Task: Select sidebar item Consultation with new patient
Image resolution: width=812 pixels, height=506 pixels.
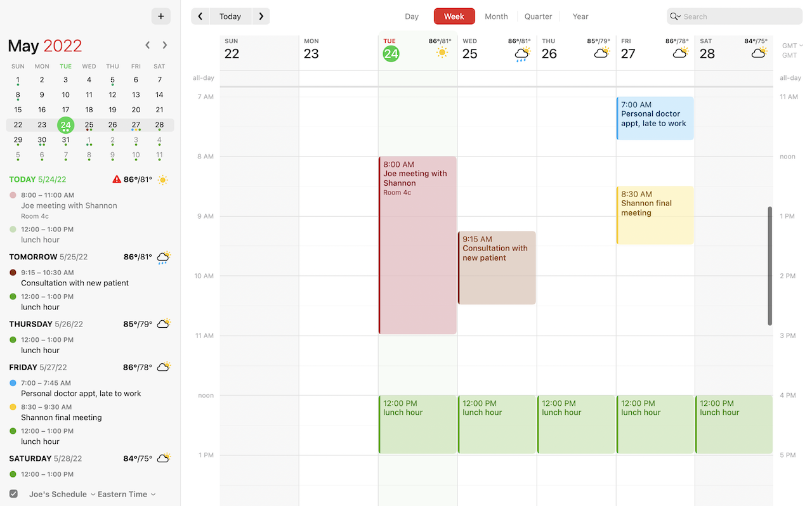Action: click(x=75, y=283)
